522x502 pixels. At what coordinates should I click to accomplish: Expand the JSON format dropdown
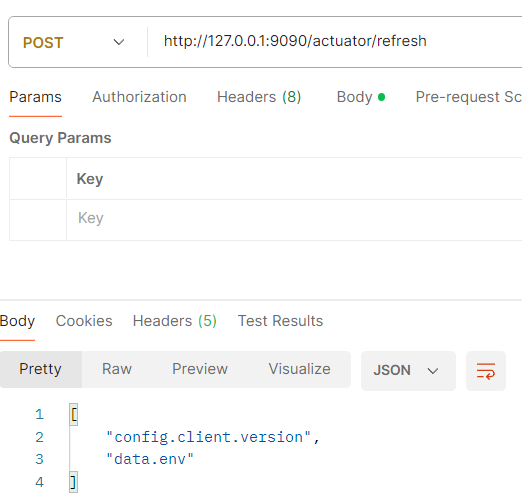[x=408, y=371]
